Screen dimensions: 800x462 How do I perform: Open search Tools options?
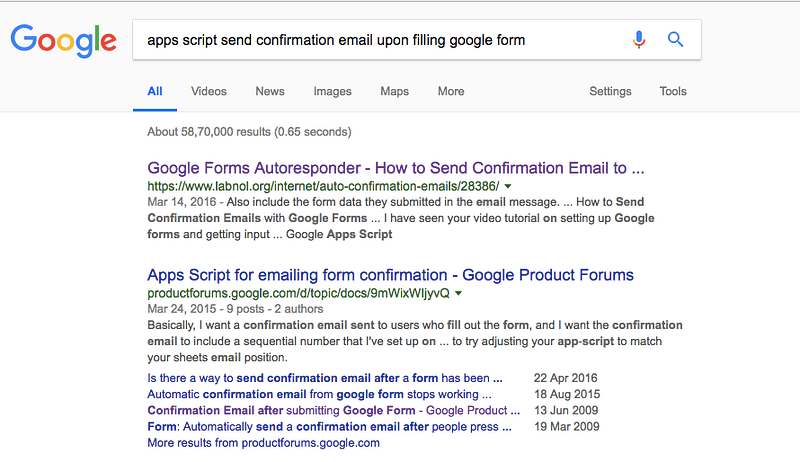click(x=673, y=91)
